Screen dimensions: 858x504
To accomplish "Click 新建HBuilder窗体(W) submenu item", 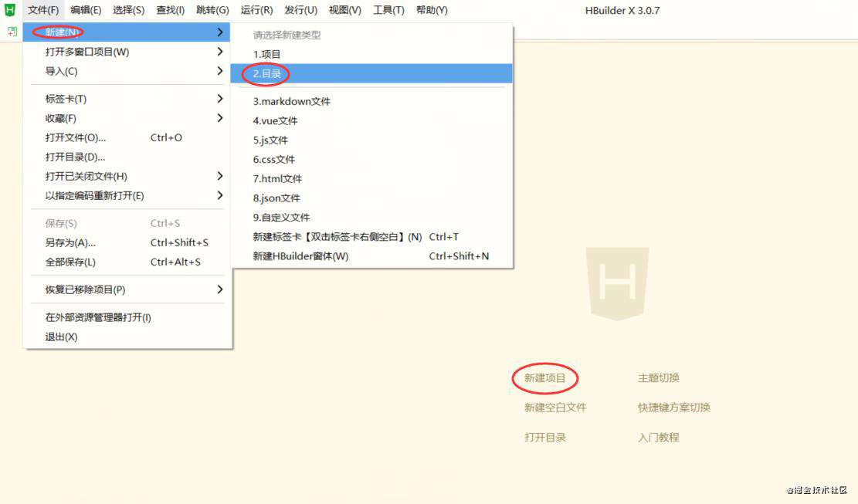I will (x=371, y=256).
